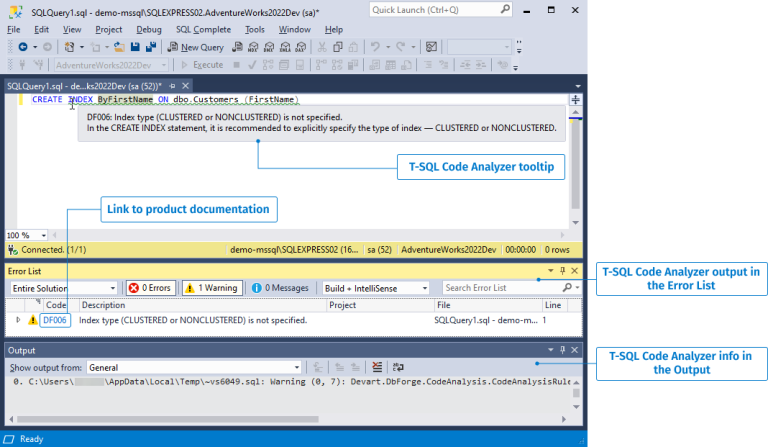The height and width of the screenshot is (447, 768).
Task: Toggle Word Wrap icon in Output panel
Action: coord(398,367)
